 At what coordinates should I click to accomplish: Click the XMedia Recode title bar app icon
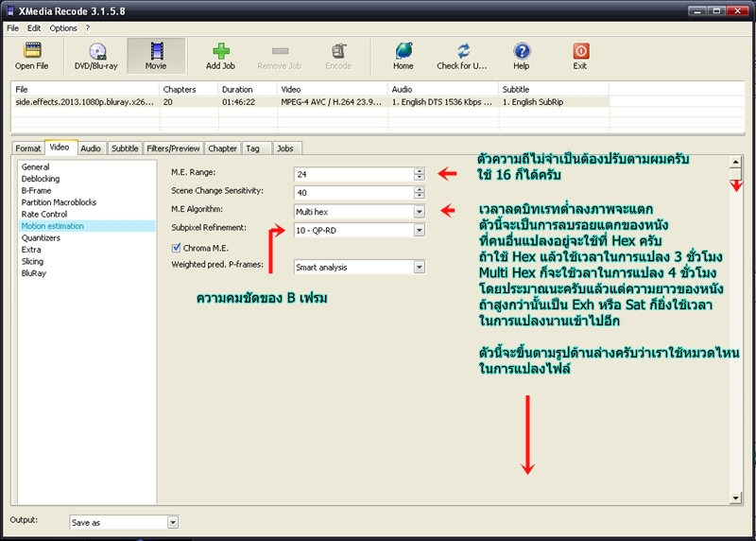pos(10,10)
